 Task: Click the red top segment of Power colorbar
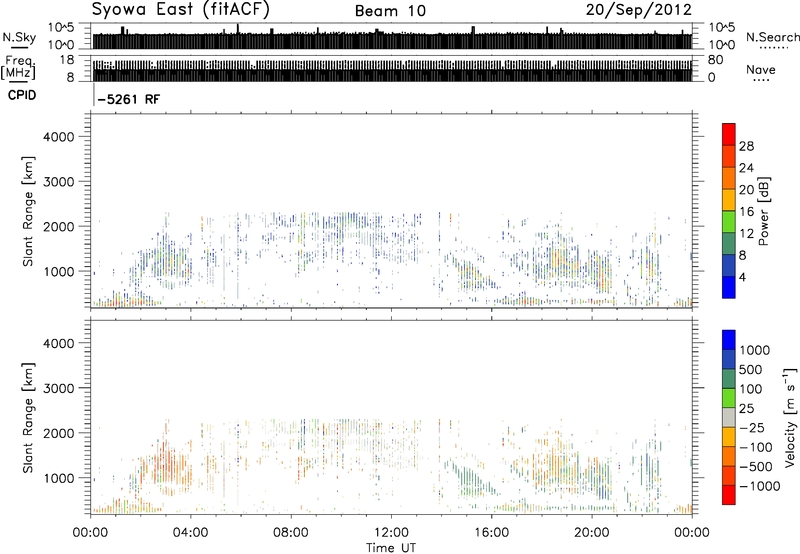[x=729, y=135]
